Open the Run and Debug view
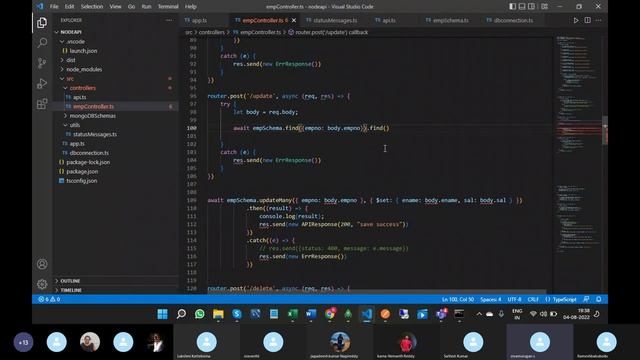Screen dimensions: 640x360 click(x=42, y=83)
